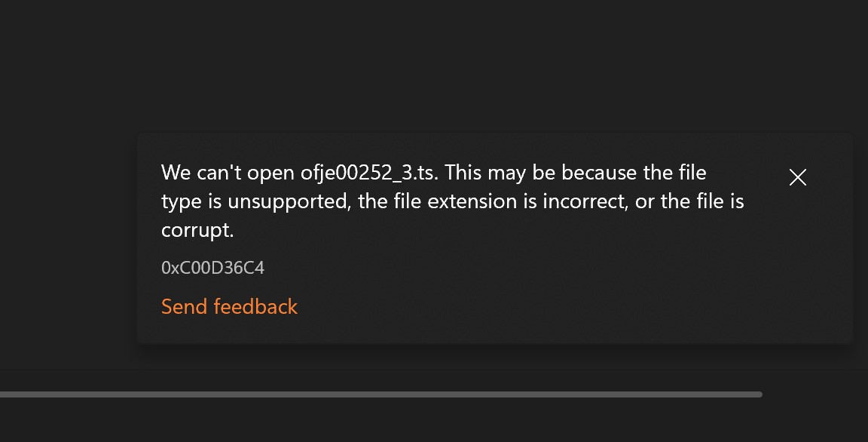868x442 pixels.
Task: Click the file name ofje00252_3.ts in message
Action: [x=369, y=173]
